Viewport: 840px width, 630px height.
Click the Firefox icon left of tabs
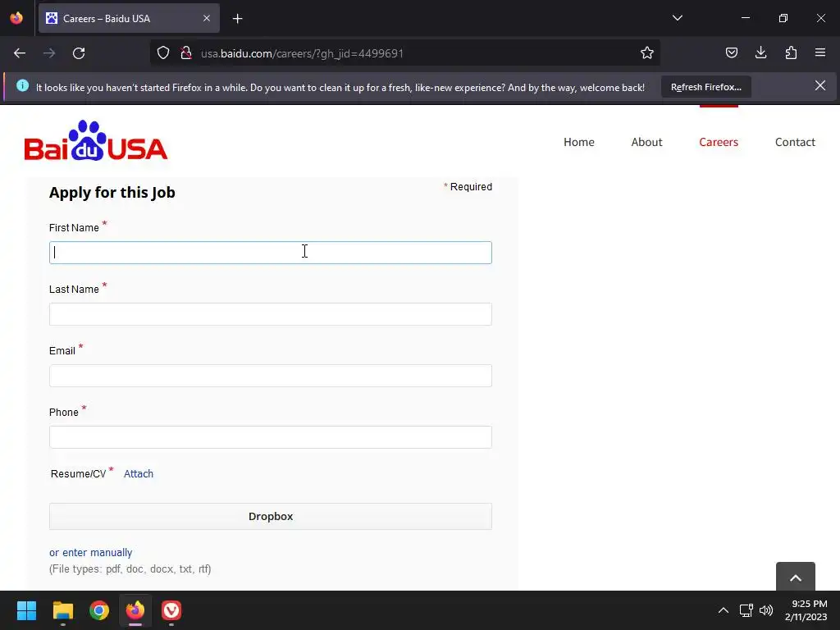click(16, 18)
